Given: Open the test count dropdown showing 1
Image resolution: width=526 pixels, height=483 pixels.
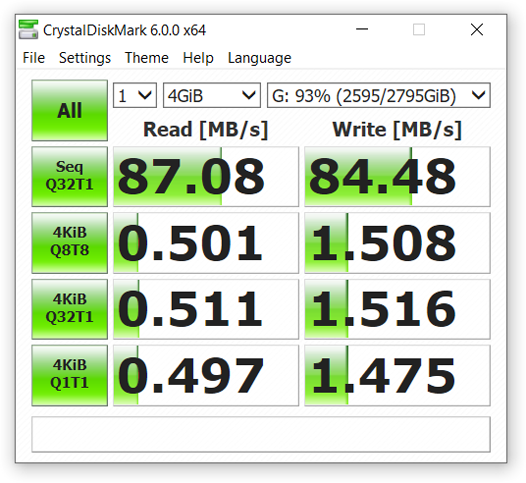Looking at the screenshot, I should pyautogui.click(x=135, y=95).
